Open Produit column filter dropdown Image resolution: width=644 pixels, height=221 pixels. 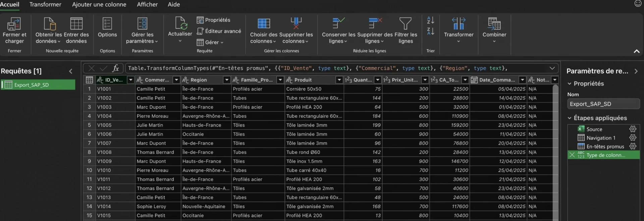pos(339,80)
